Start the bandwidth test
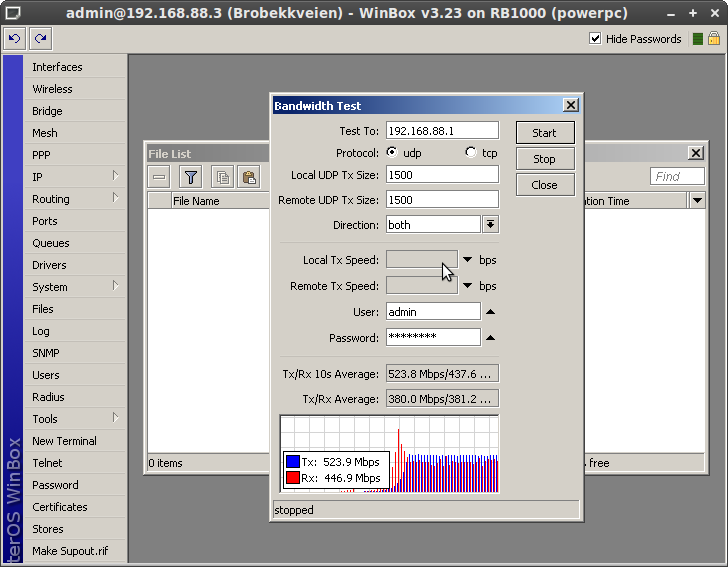Image resolution: width=728 pixels, height=567 pixels. pyautogui.click(x=545, y=133)
